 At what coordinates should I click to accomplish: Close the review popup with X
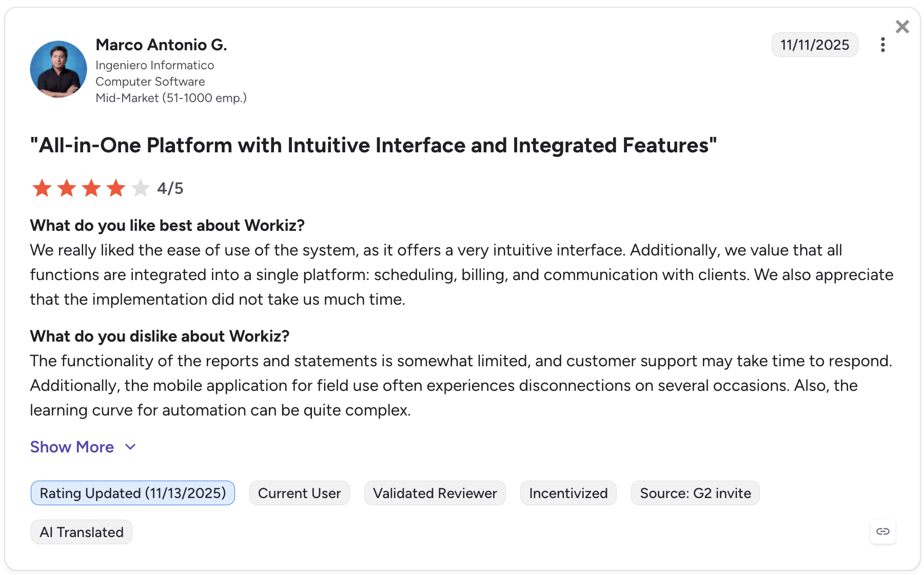point(902,27)
